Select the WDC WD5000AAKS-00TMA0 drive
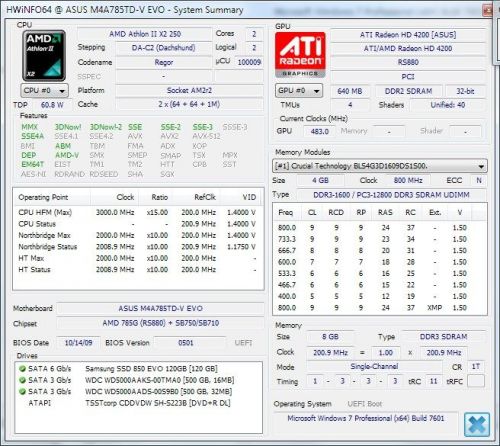Image resolution: width=500 pixels, height=446 pixels. [138, 380]
